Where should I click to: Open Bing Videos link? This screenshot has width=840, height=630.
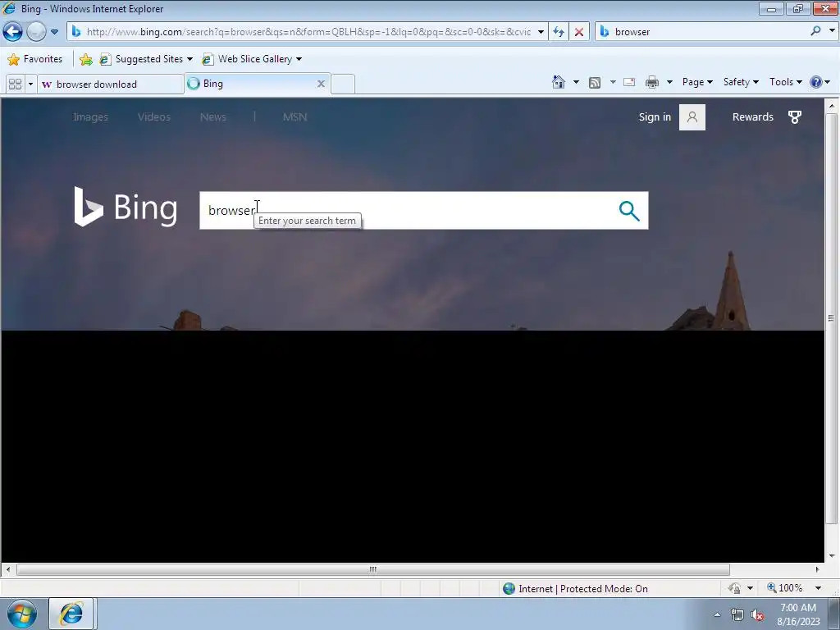153,116
